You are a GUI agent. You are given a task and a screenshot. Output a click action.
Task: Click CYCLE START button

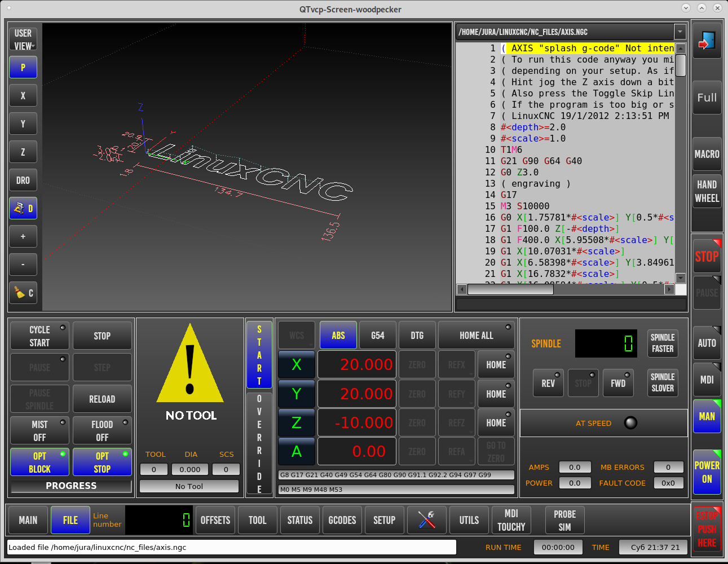(x=39, y=336)
